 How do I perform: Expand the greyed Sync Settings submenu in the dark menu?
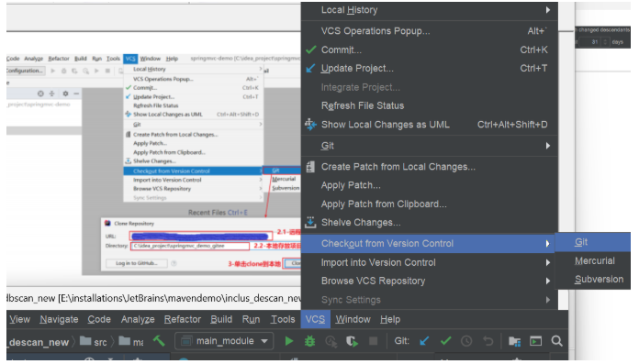[x=548, y=300]
